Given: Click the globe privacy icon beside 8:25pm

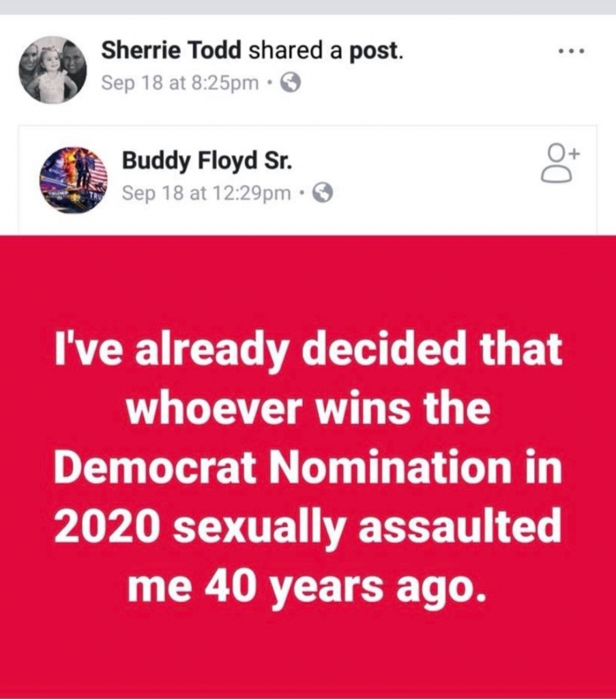Looking at the screenshot, I should coord(291,83).
